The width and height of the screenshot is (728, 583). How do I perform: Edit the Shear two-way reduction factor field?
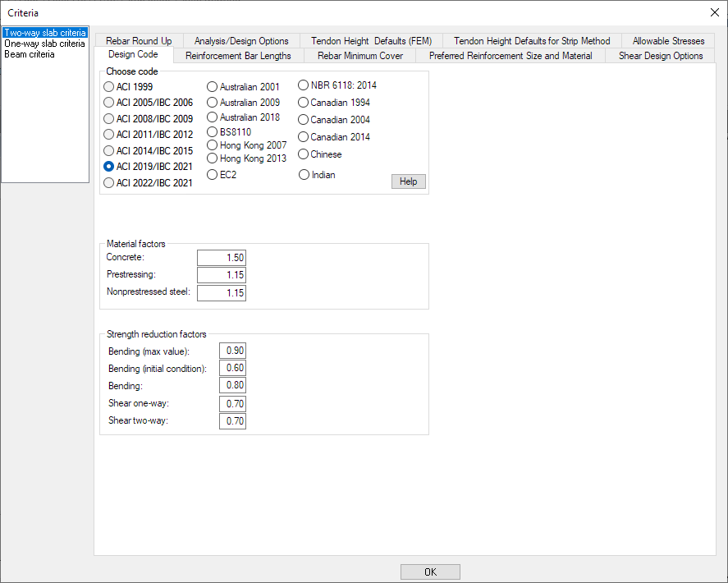232,421
